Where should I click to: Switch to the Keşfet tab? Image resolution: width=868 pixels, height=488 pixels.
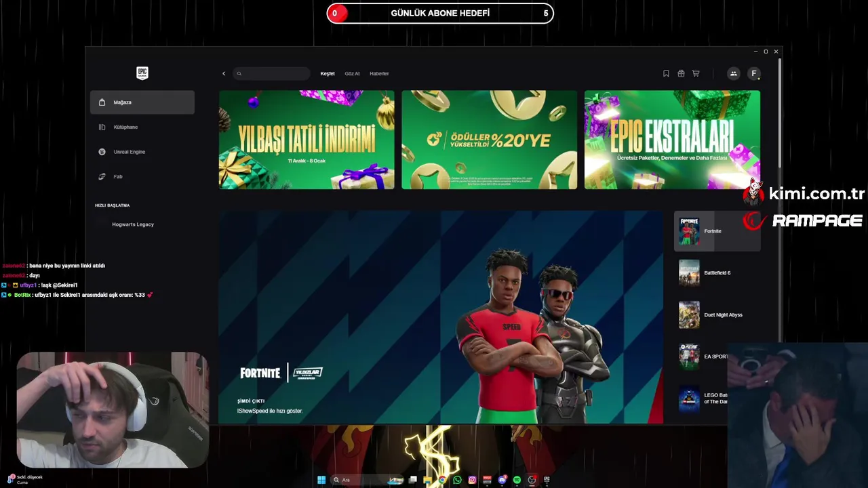tap(328, 73)
